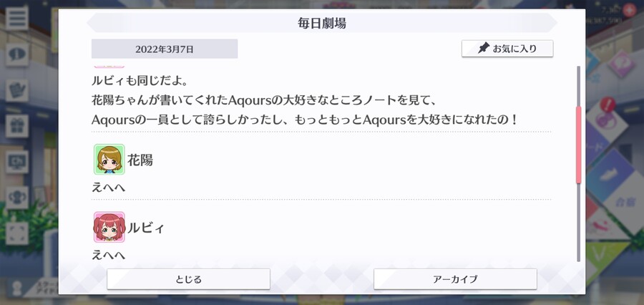Tap the fullscreen corner-brackets icon

17,233
